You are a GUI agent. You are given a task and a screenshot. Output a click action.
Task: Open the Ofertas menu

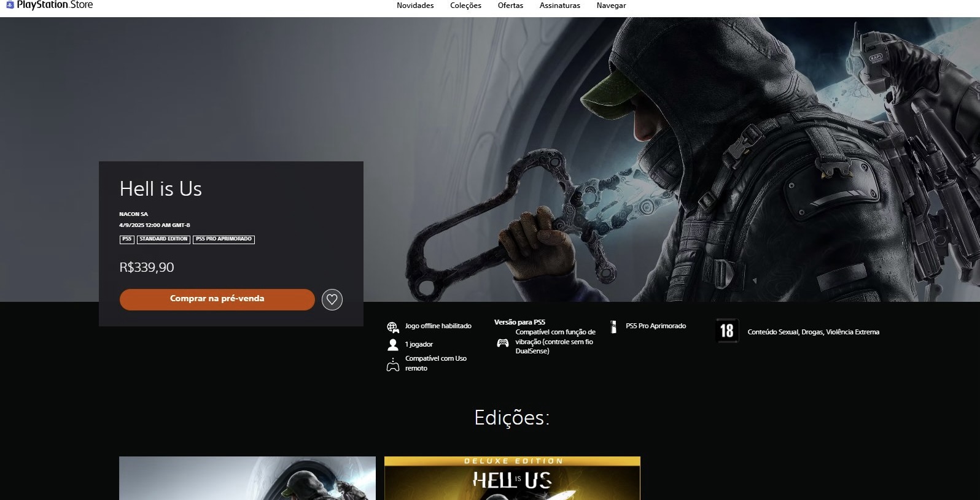510,6
